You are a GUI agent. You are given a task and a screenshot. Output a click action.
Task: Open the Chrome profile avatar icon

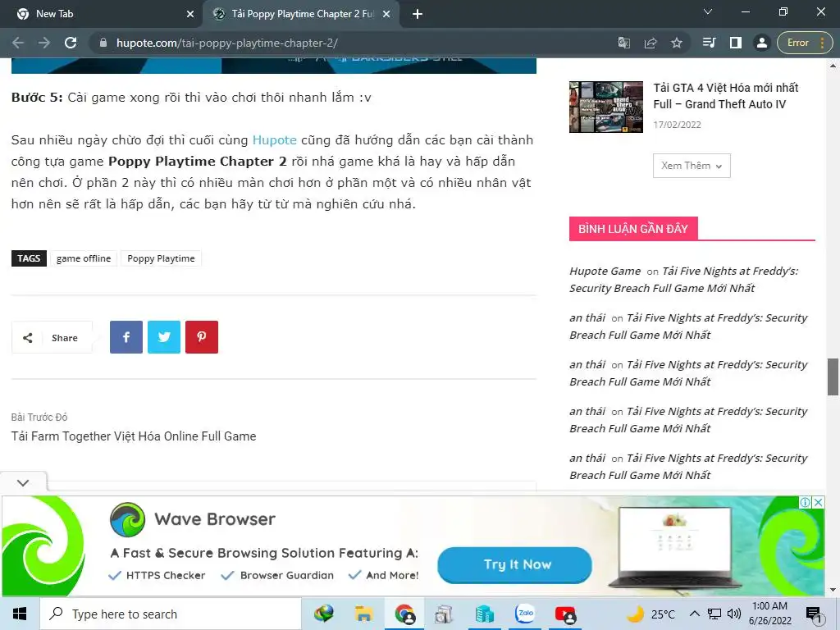pos(761,43)
